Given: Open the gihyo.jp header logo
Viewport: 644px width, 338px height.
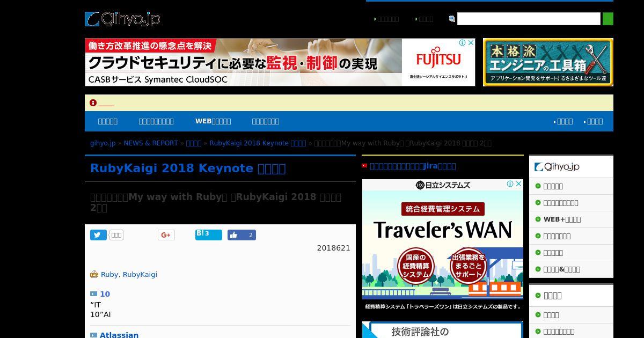Looking at the screenshot, I should (x=122, y=19).
